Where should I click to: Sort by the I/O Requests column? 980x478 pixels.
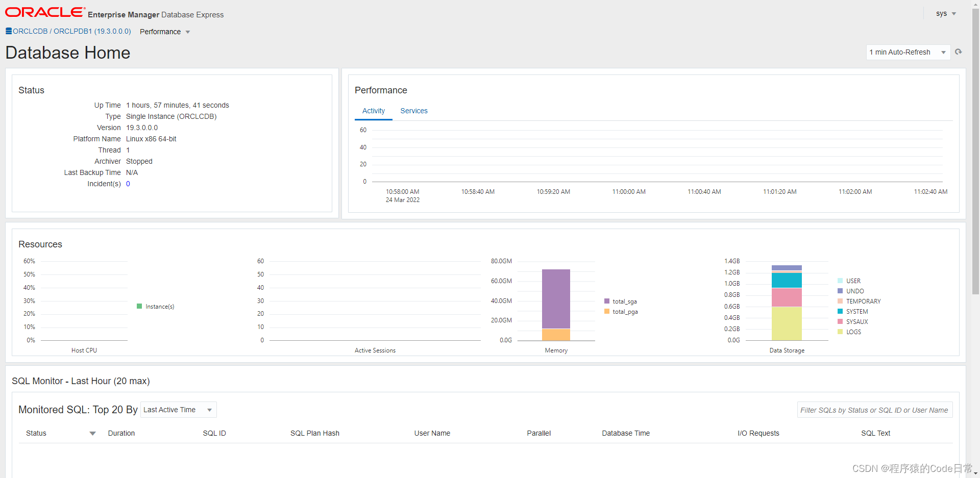(x=758, y=433)
